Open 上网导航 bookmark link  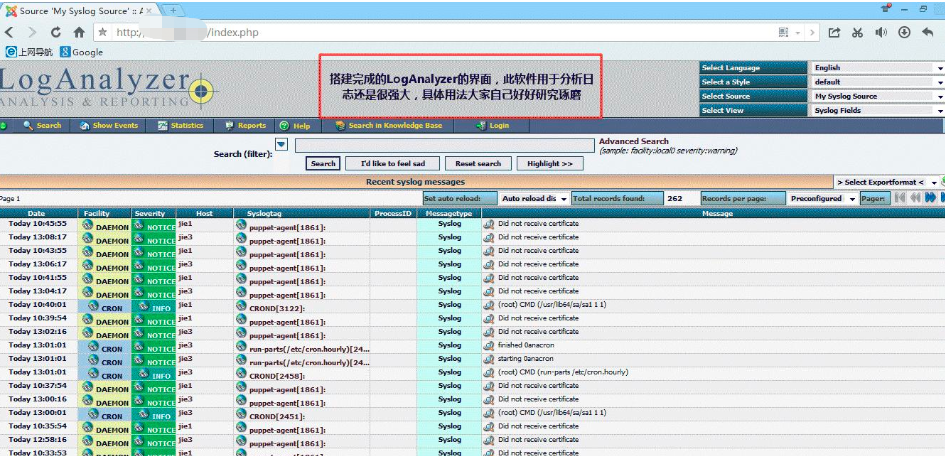point(30,52)
